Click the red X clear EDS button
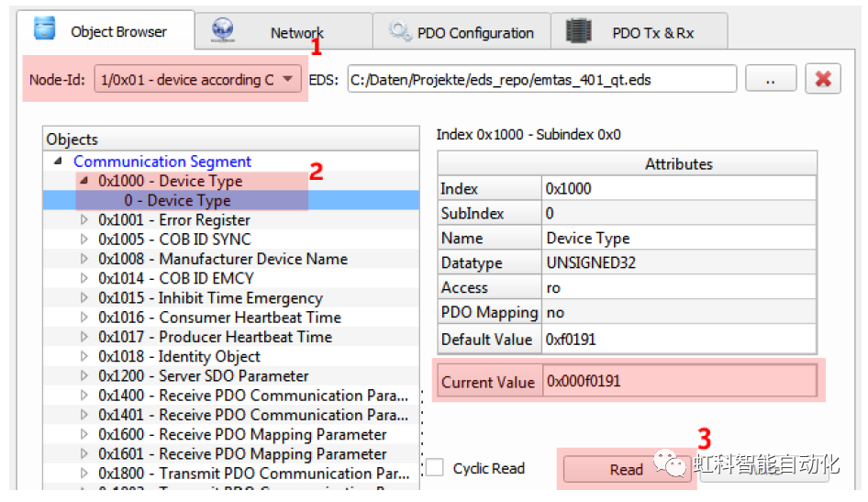Image resolution: width=868 pixels, height=502 pixels. click(x=822, y=79)
